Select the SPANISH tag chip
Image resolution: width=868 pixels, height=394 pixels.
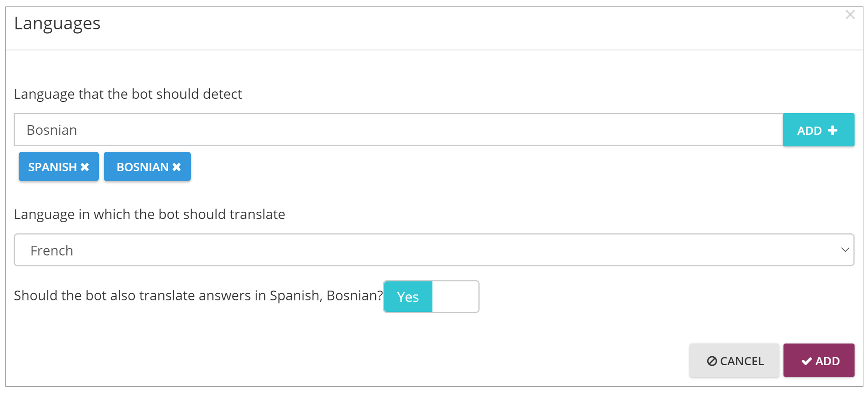coord(59,167)
